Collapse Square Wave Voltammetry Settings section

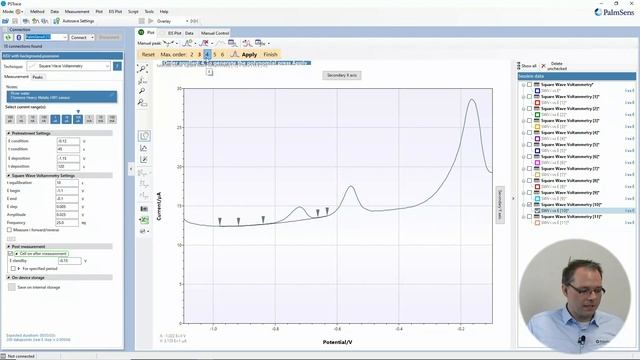pyautogui.click(x=9, y=176)
